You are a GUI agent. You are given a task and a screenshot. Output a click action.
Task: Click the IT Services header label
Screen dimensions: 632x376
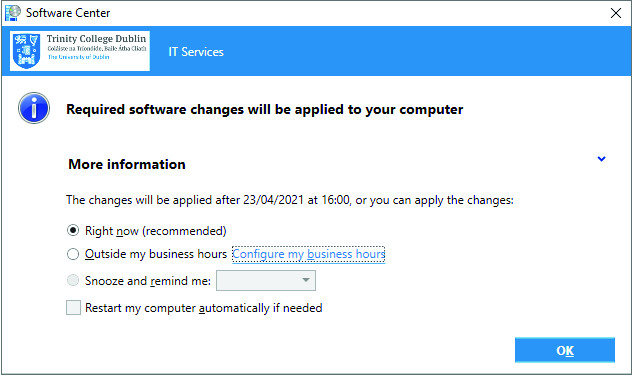pyautogui.click(x=196, y=52)
